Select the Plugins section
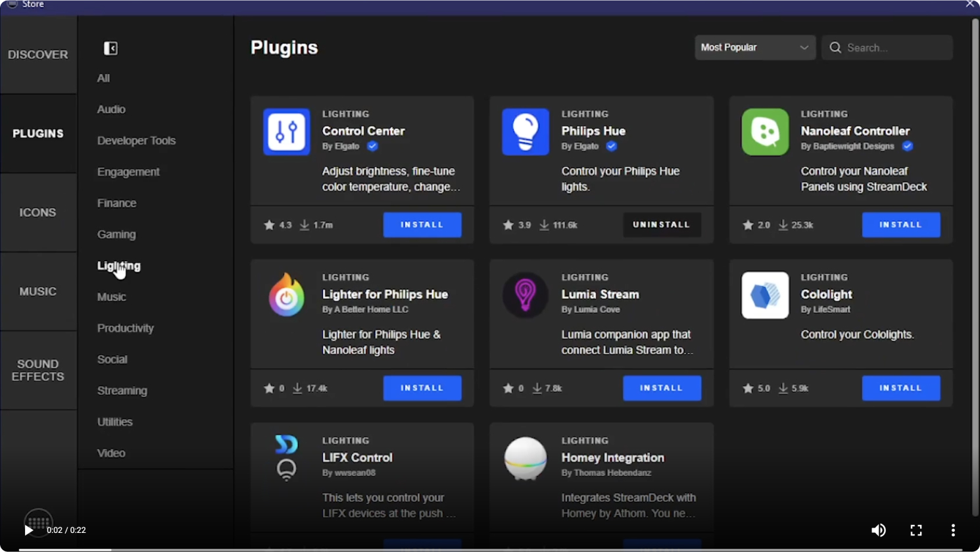The width and height of the screenshot is (980, 552). click(38, 134)
